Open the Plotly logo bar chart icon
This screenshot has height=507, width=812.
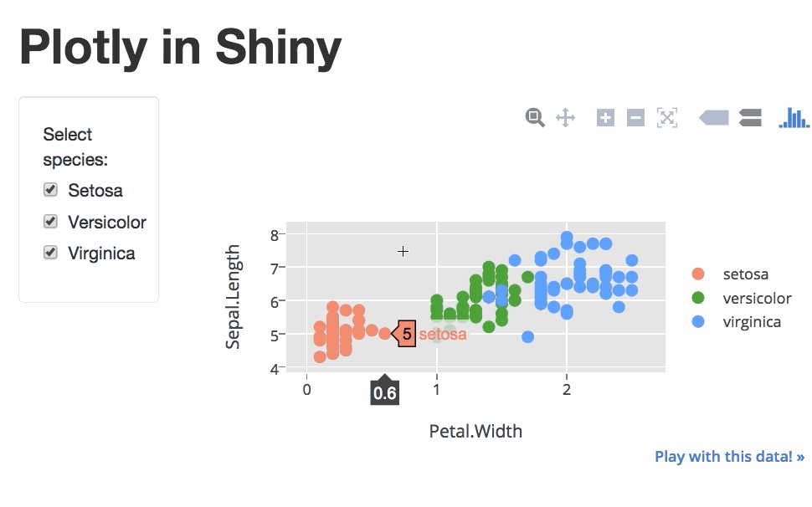pos(794,118)
